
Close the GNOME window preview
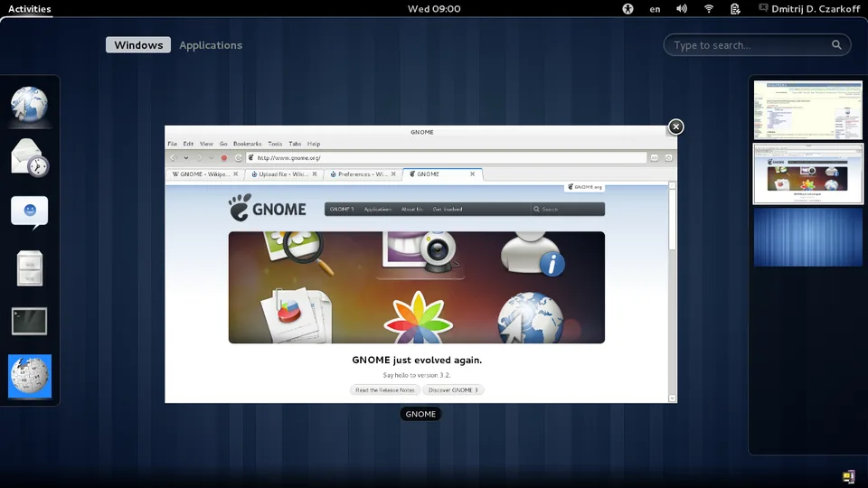coord(675,127)
